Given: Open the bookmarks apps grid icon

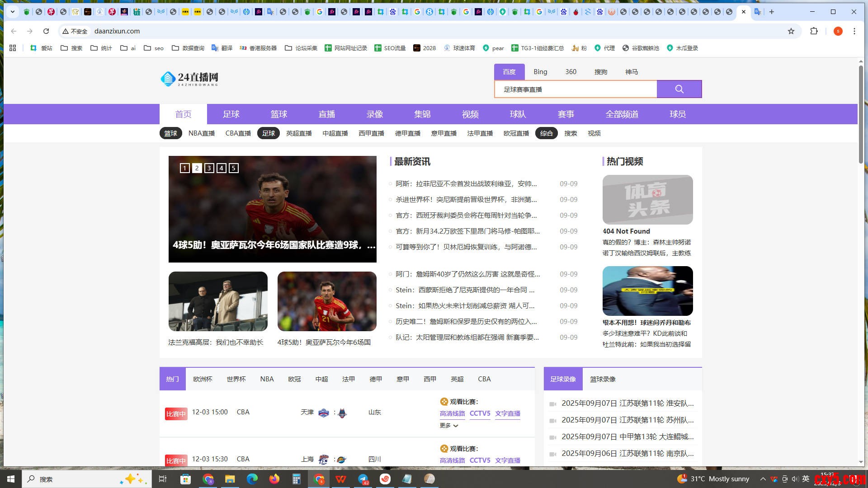Looking at the screenshot, I should (x=13, y=48).
